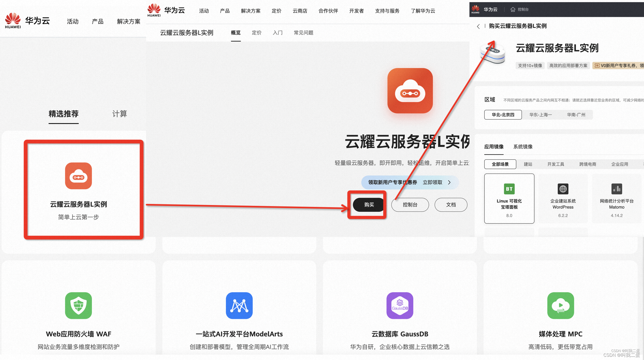Click 控制台 in the dark console header
Image resolution: width=644 pixels, height=360 pixels.
pos(523,9)
